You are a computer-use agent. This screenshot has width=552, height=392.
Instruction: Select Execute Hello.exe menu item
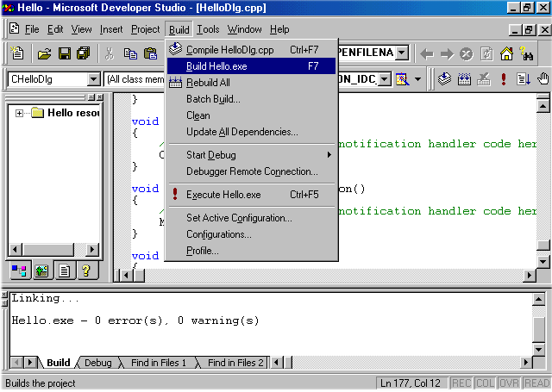pos(251,195)
